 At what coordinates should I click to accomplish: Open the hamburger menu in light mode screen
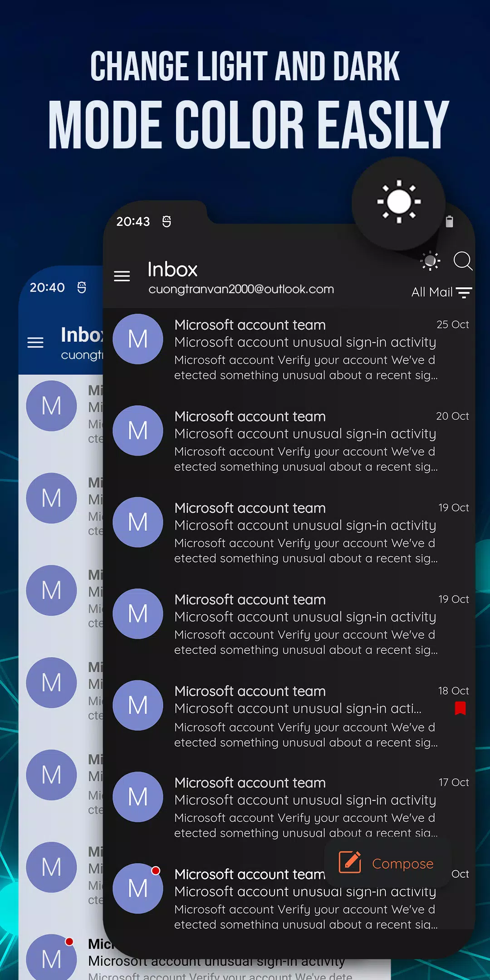(35, 343)
